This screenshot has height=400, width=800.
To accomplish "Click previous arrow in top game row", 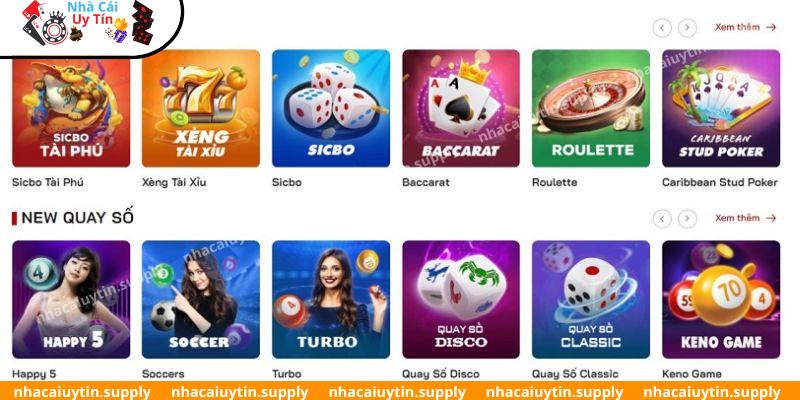I will (x=662, y=28).
